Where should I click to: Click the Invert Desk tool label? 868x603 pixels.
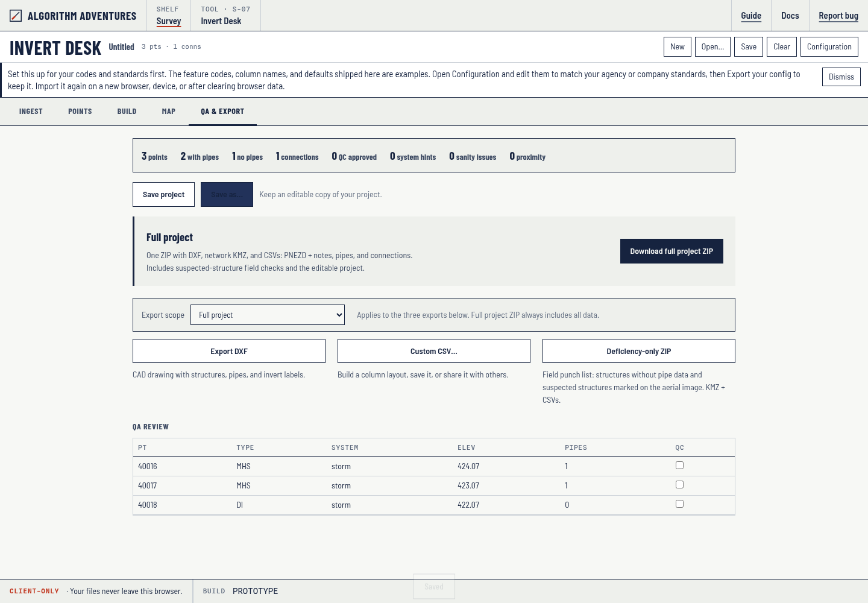pos(221,21)
